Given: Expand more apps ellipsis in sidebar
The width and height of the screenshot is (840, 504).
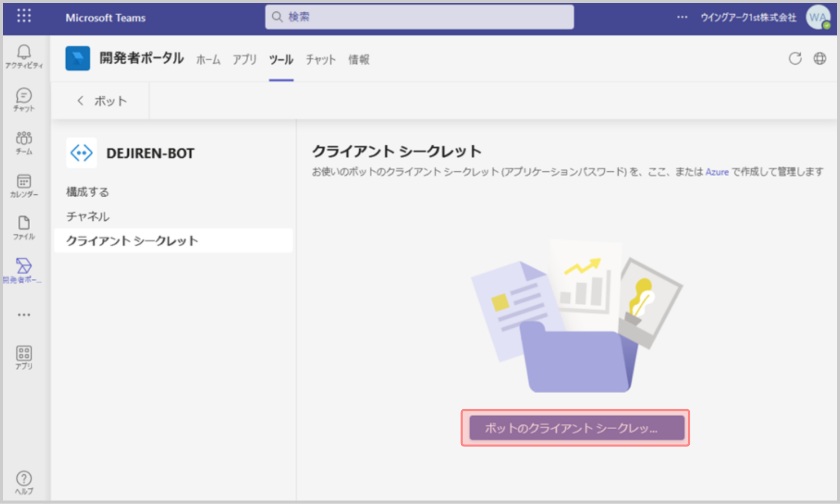Looking at the screenshot, I should [24, 315].
